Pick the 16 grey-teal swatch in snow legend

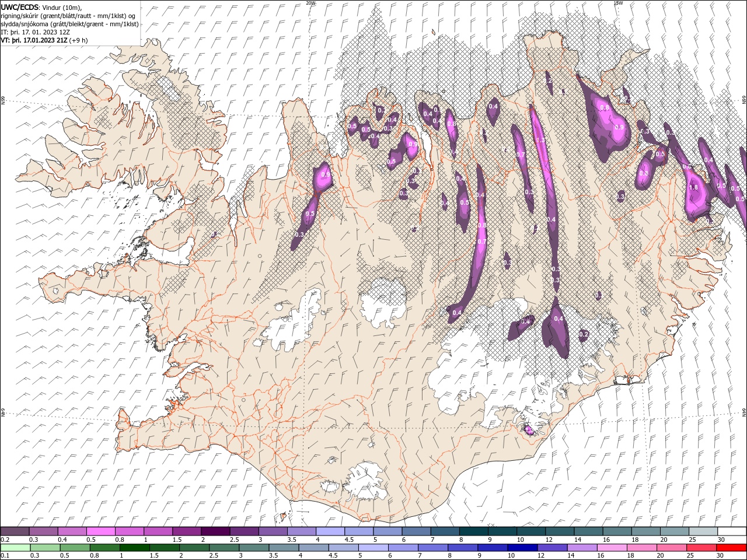[x=617, y=531]
